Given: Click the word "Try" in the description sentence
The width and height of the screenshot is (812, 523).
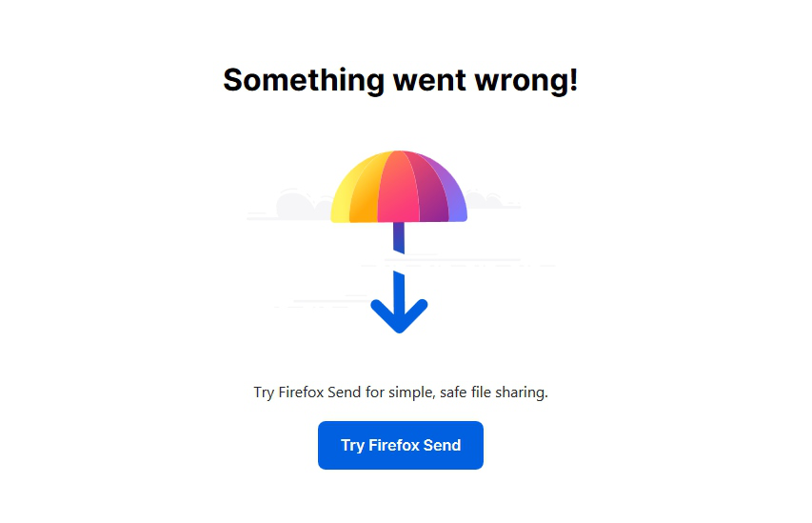Looking at the screenshot, I should [264, 392].
